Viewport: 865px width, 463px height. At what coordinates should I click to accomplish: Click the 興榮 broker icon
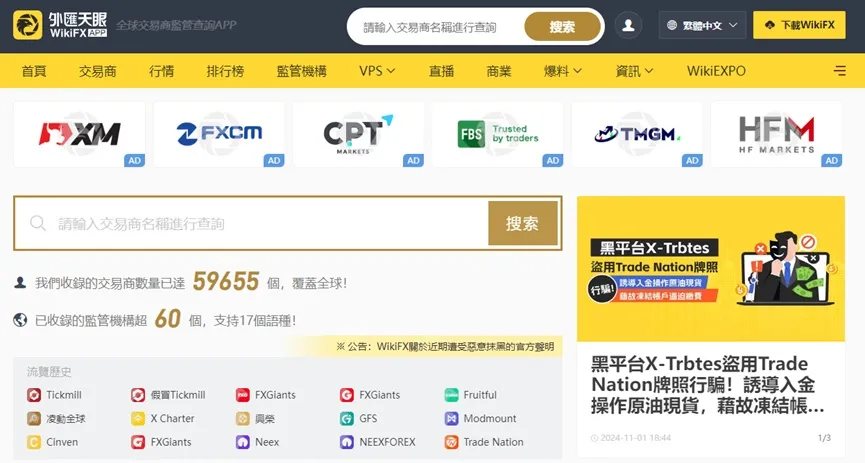243,418
